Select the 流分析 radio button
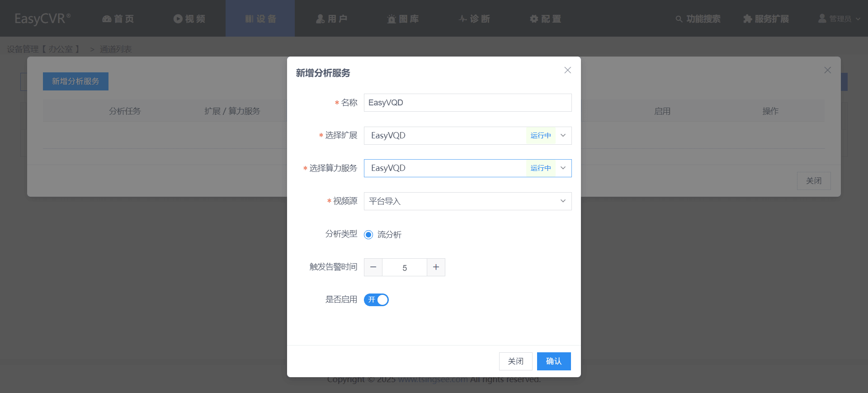Viewport: 868px width, 393px height. pos(368,235)
